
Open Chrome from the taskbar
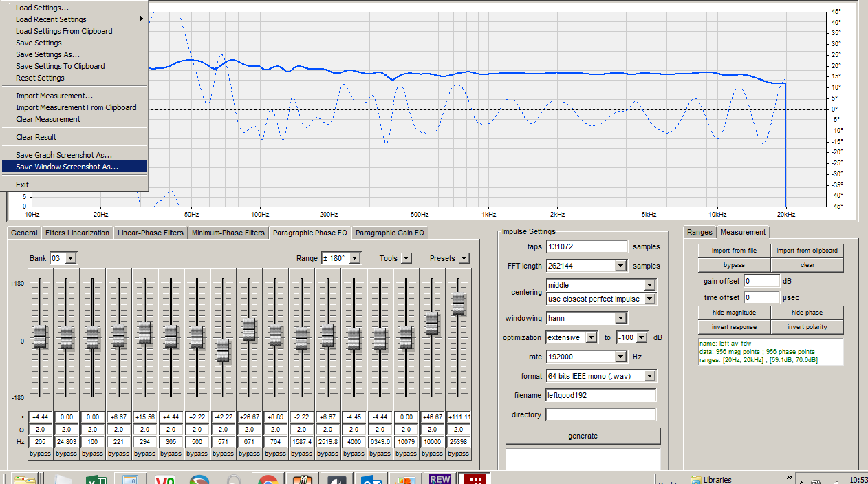pyautogui.click(x=268, y=479)
